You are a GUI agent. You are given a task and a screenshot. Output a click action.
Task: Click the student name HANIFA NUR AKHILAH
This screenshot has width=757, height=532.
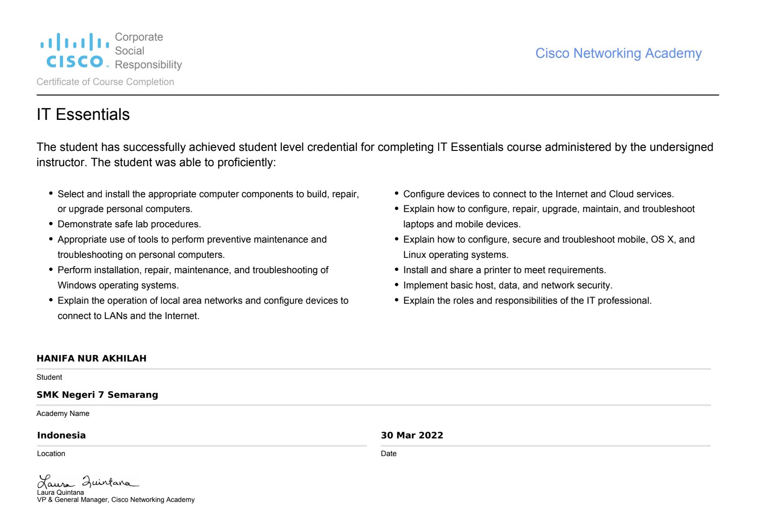click(91, 359)
